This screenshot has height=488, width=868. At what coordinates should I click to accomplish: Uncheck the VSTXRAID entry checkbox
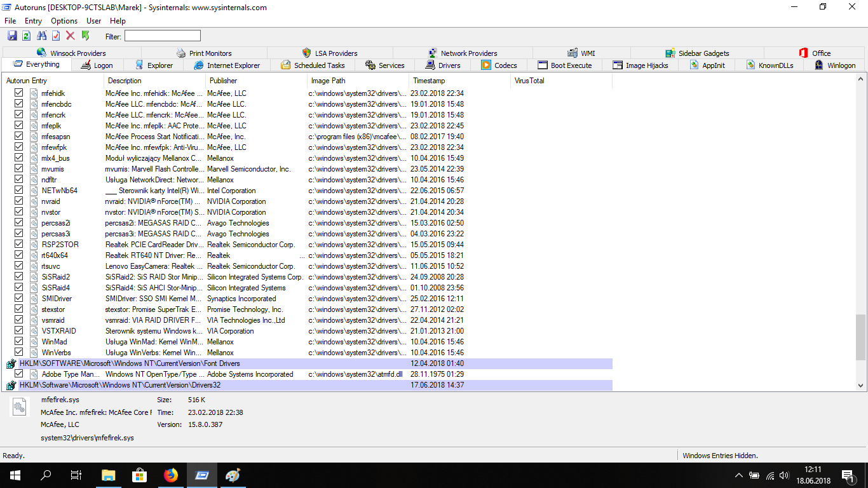[19, 331]
